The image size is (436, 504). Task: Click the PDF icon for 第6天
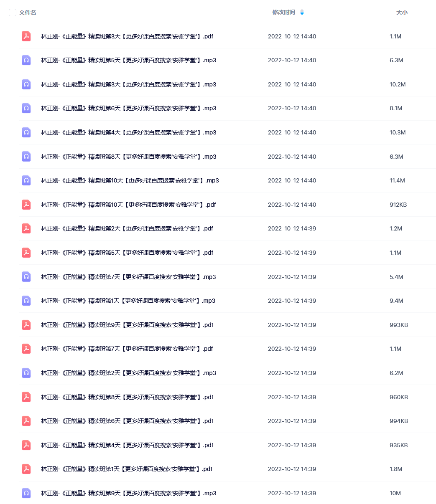pyautogui.click(x=26, y=421)
